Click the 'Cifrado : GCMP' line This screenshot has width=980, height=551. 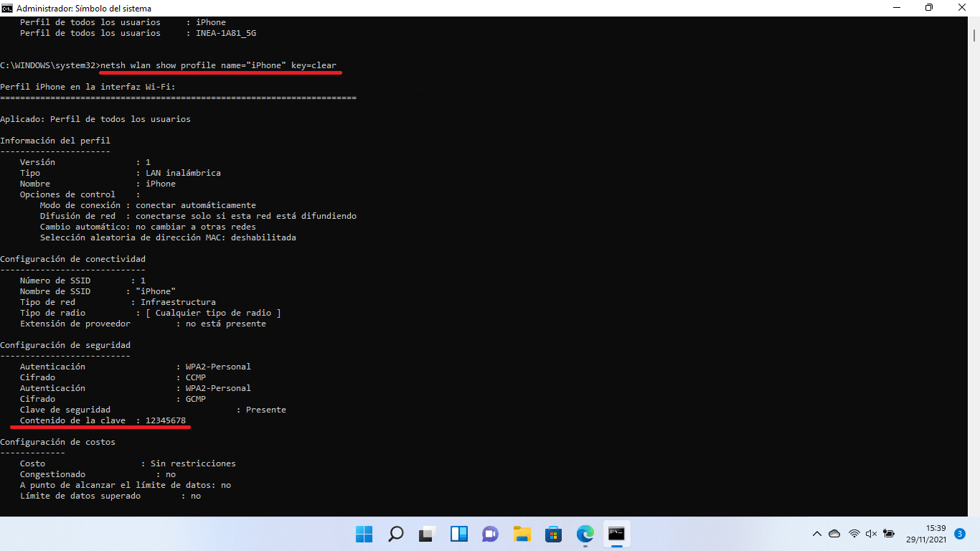(x=113, y=399)
